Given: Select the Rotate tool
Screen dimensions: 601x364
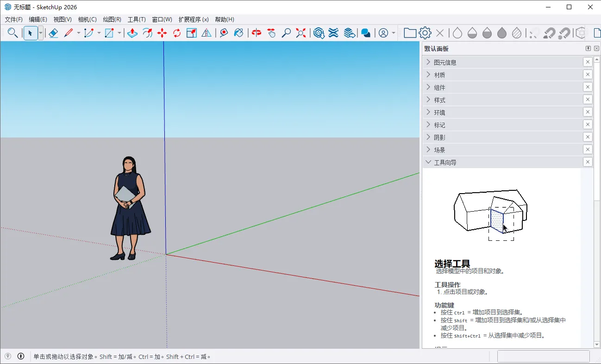Looking at the screenshot, I should pyautogui.click(x=177, y=33).
